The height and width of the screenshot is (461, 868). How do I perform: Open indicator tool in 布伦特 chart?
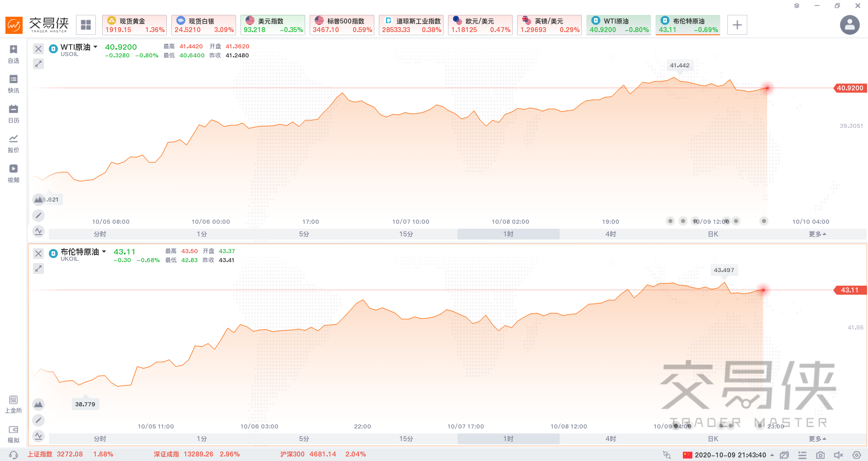click(38, 436)
